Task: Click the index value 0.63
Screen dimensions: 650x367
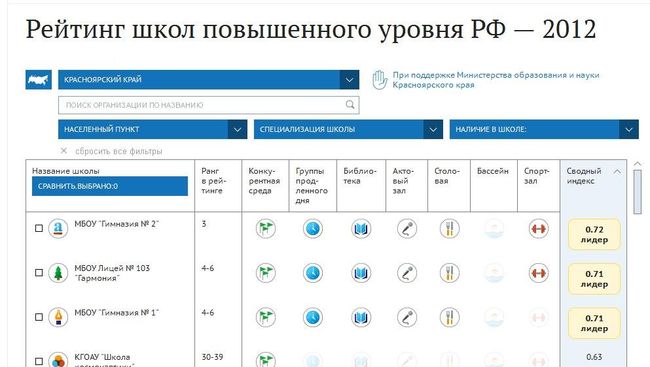Action: [594, 357]
